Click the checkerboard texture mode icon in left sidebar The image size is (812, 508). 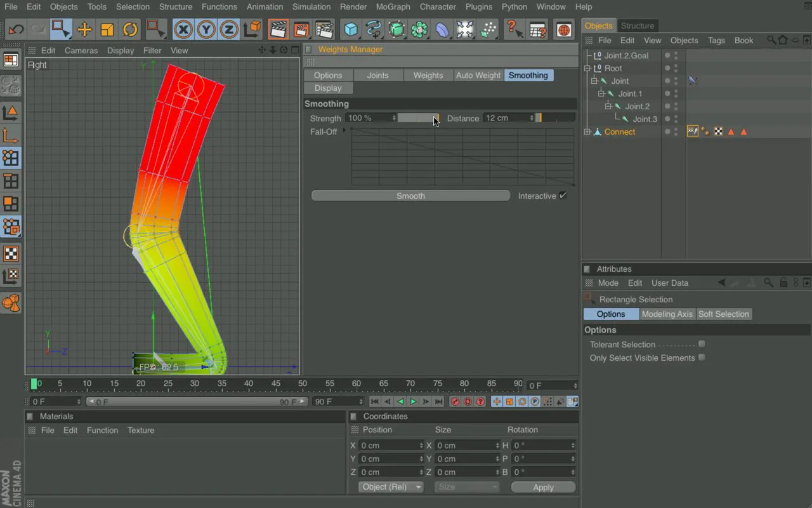click(11, 254)
